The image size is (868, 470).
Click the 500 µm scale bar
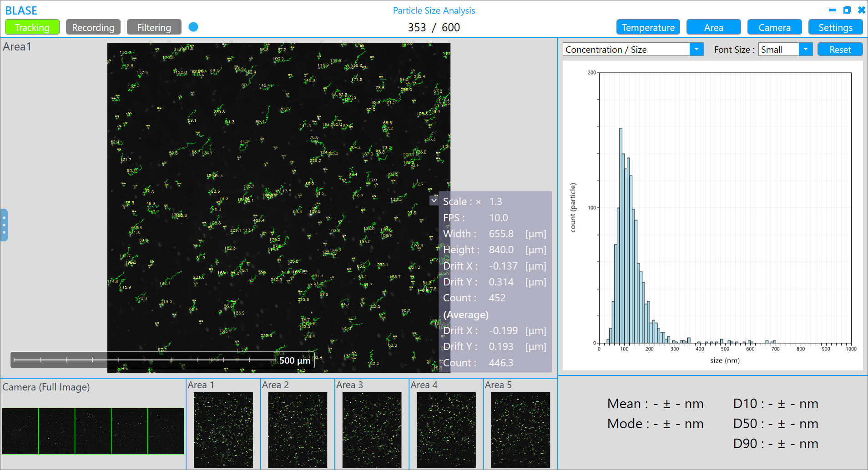click(162, 360)
